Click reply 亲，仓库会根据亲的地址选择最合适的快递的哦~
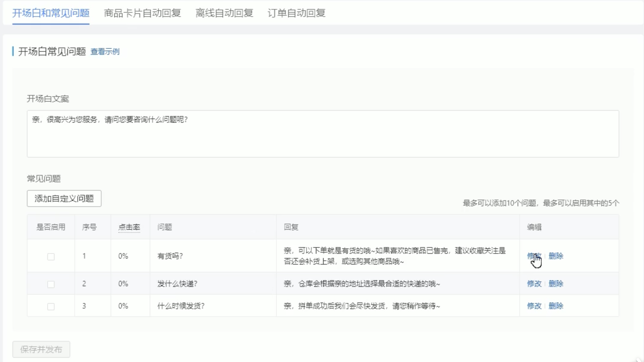This screenshot has width=644, height=362. [x=362, y=284]
